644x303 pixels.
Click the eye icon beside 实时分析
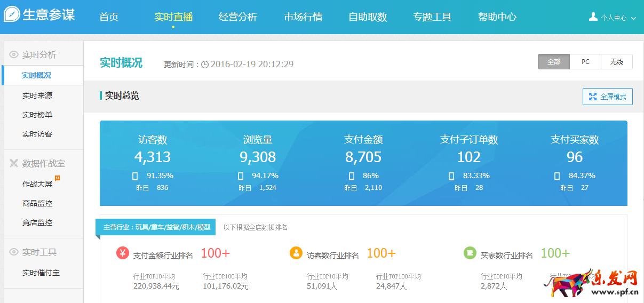tap(14, 54)
